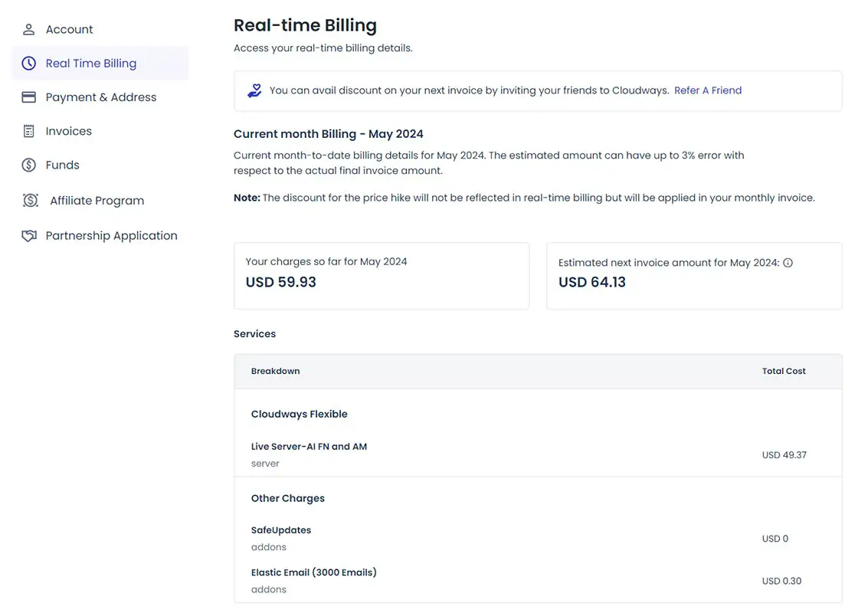
Task: Click the USD 49.37 server cost
Action: [x=784, y=455]
